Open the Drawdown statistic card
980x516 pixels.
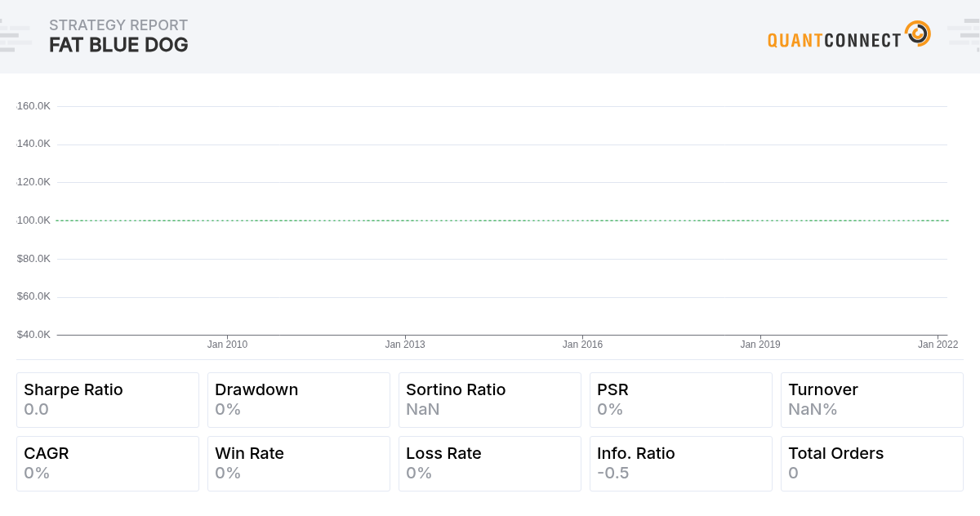click(x=299, y=400)
